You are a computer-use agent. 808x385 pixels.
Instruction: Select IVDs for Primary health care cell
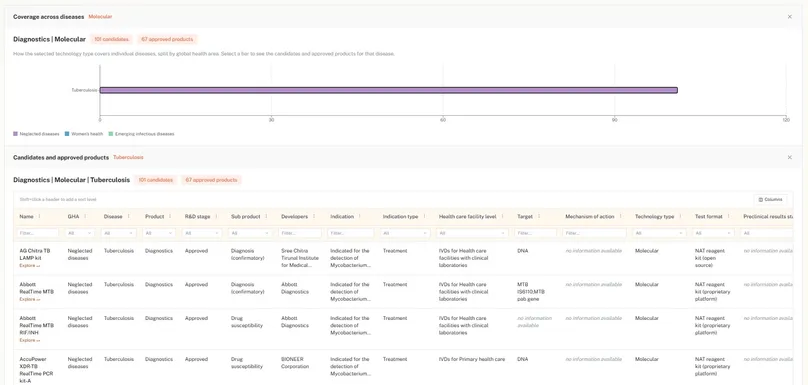point(472,359)
